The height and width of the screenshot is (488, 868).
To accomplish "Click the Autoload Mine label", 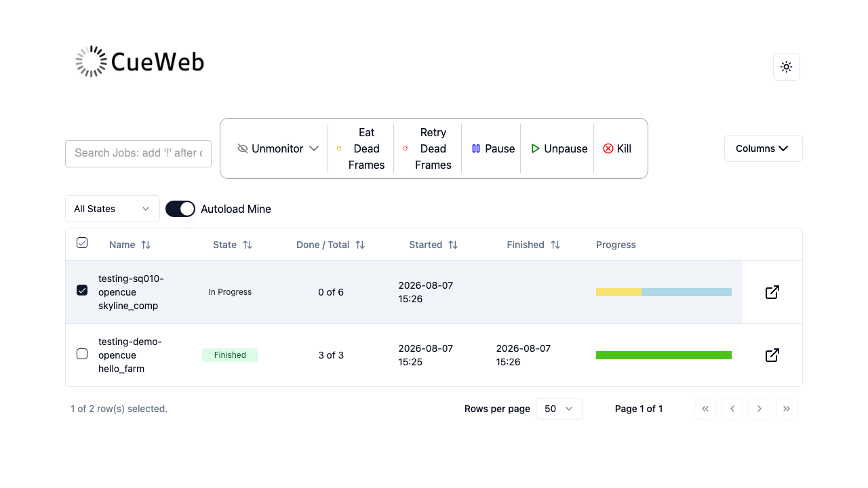I will [x=236, y=209].
